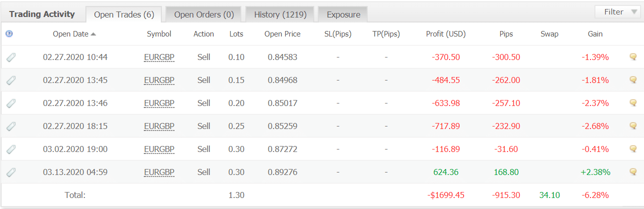This screenshot has width=644, height=209.
Task: Click the Open Price column header
Action: tap(282, 34)
